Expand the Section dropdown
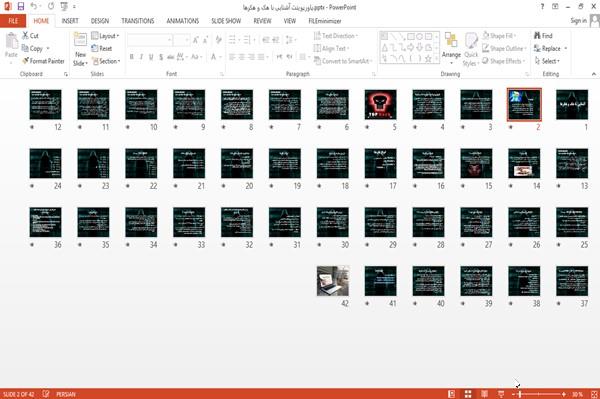Image resolution: width=600 pixels, height=399 pixels. tap(106, 61)
